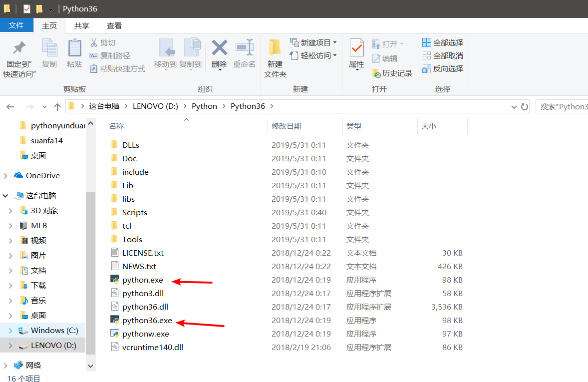
Task: Click the navigation pane scroll-down arrow
Action: [90, 366]
